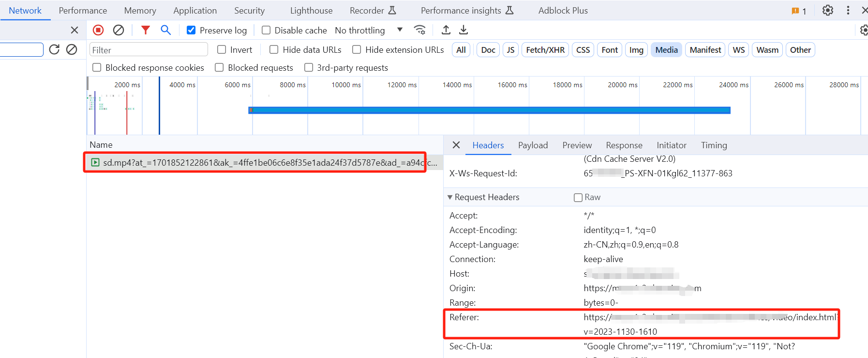Toggle Raw request headers checkbox

coord(578,197)
